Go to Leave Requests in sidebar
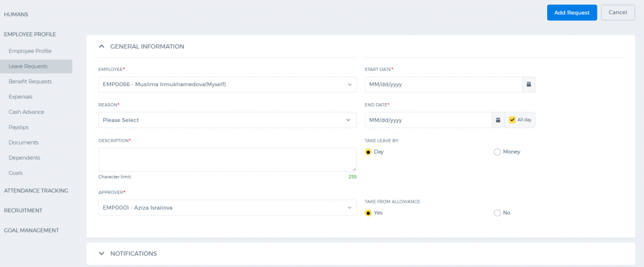The width and height of the screenshot is (644, 267). [36, 67]
